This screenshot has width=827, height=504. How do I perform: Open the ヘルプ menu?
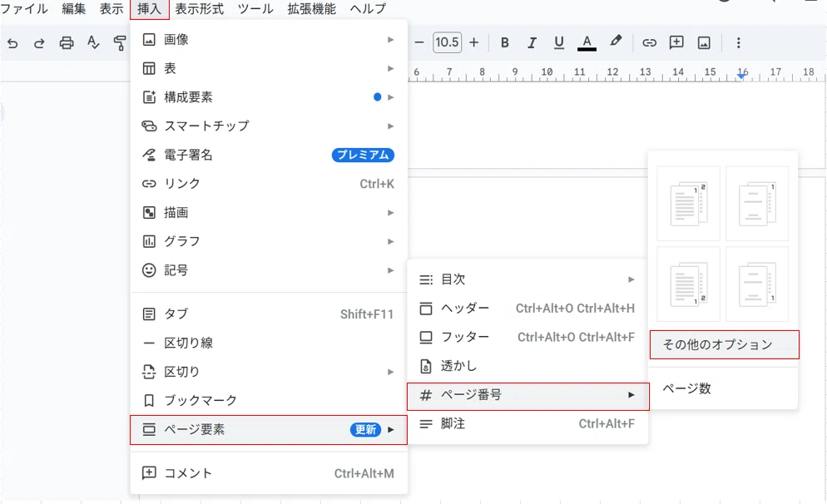[368, 9]
